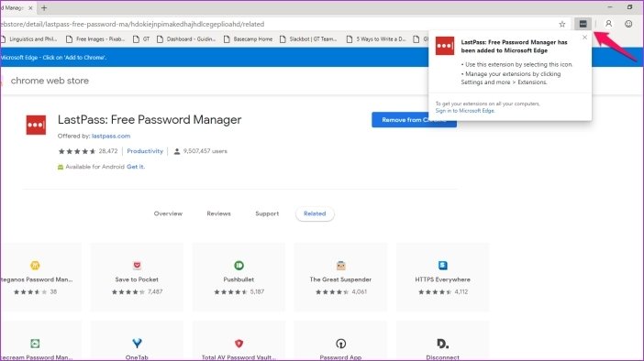Screen dimensions: 644x361
Task: Open Linguistics and Phil bookmark
Action: (x=28, y=39)
